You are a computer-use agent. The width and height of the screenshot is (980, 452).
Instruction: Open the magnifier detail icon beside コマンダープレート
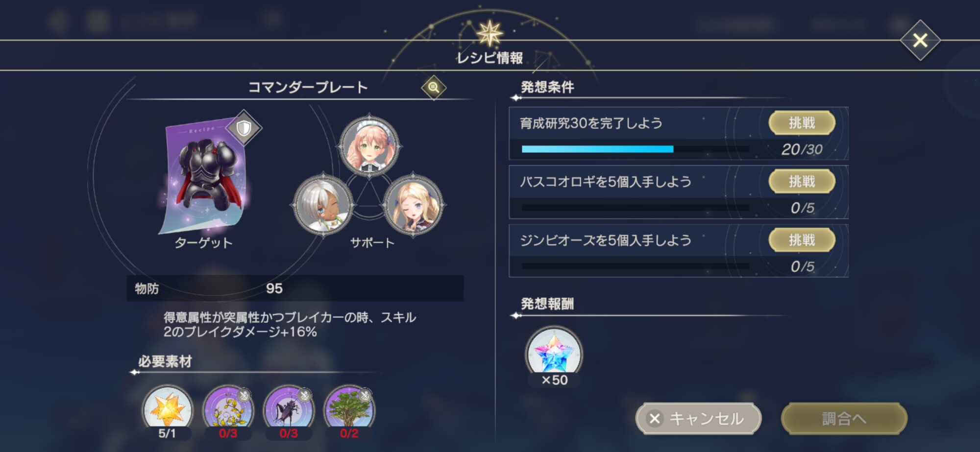[434, 88]
